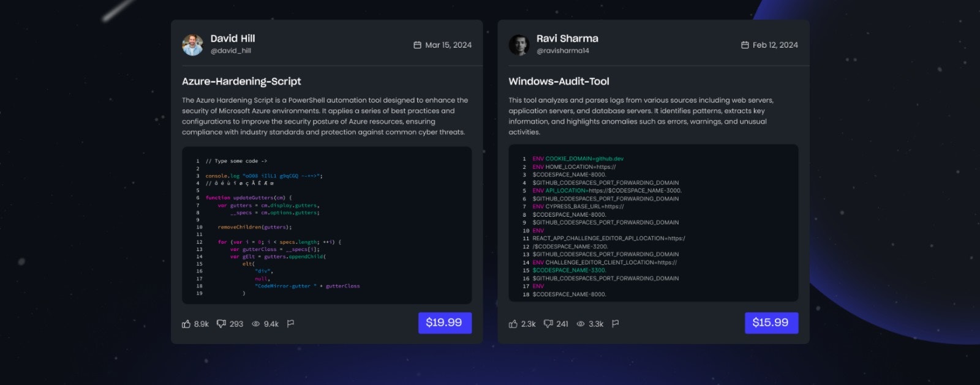The height and width of the screenshot is (385, 980).
Task: Like the Azure-Hardening-Script post
Action: point(186,324)
